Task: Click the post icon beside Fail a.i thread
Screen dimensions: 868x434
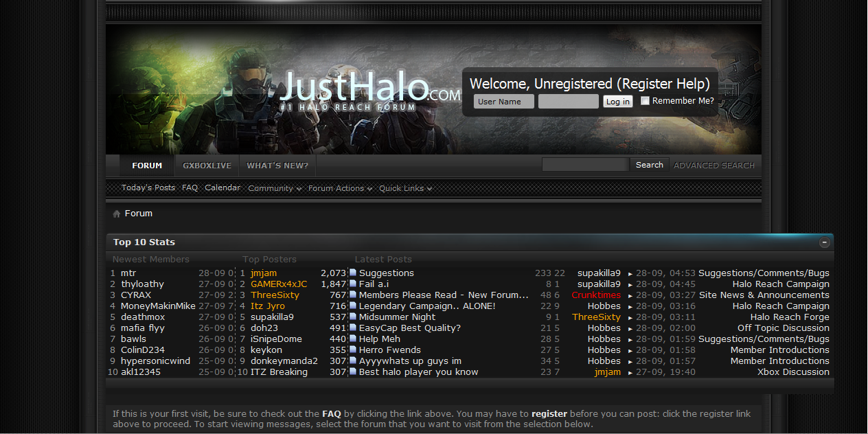Action: (353, 284)
